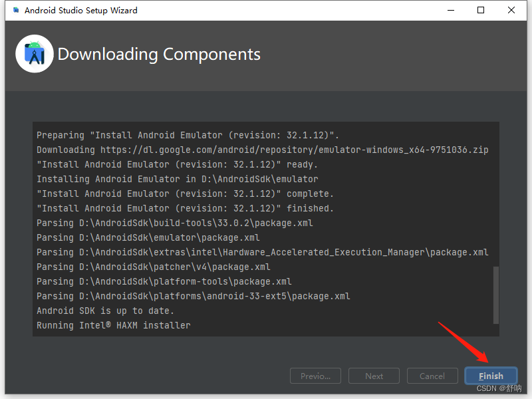Click the Install Android Emulator 'ready.' line
Image resolution: width=532 pixels, height=399 pixels.
coord(177,164)
